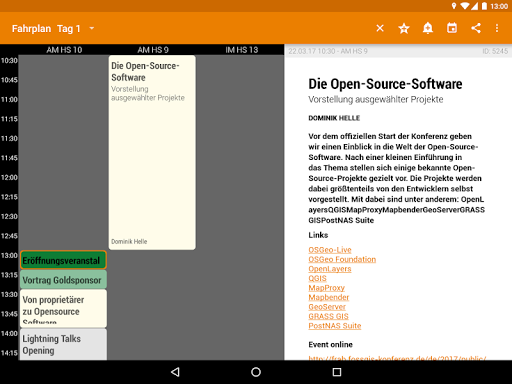Select the Die Open-Source-Software session card

click(x=152, y=152)
